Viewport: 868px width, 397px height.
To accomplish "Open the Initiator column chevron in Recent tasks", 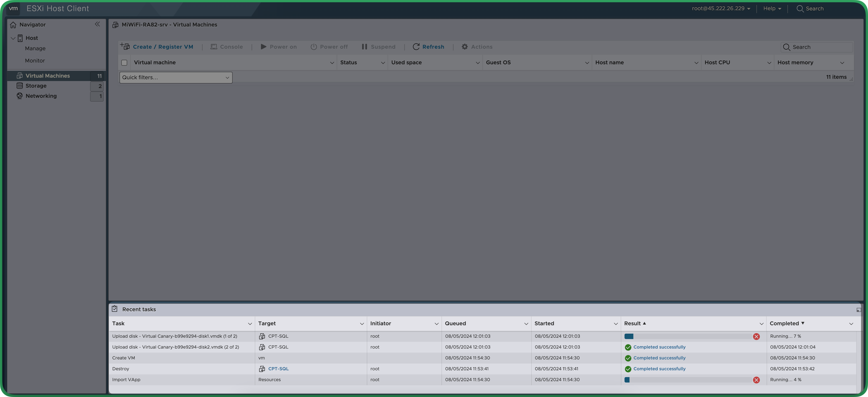I will pos(436,324).
